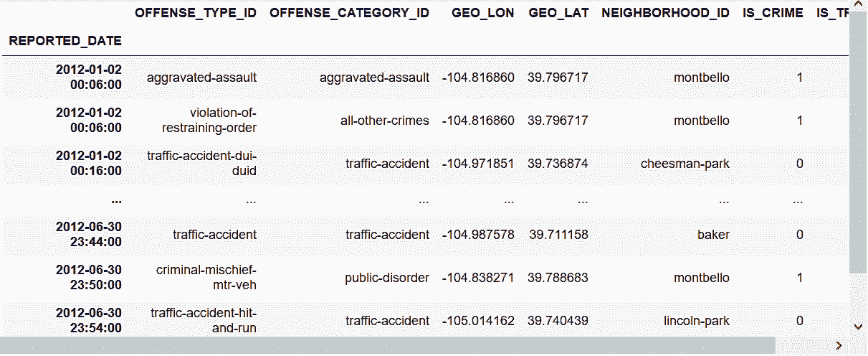868x356 pixels.
Task: Select the 2012-06-30 23:44:00 row label
Action: tap(88, 235)
